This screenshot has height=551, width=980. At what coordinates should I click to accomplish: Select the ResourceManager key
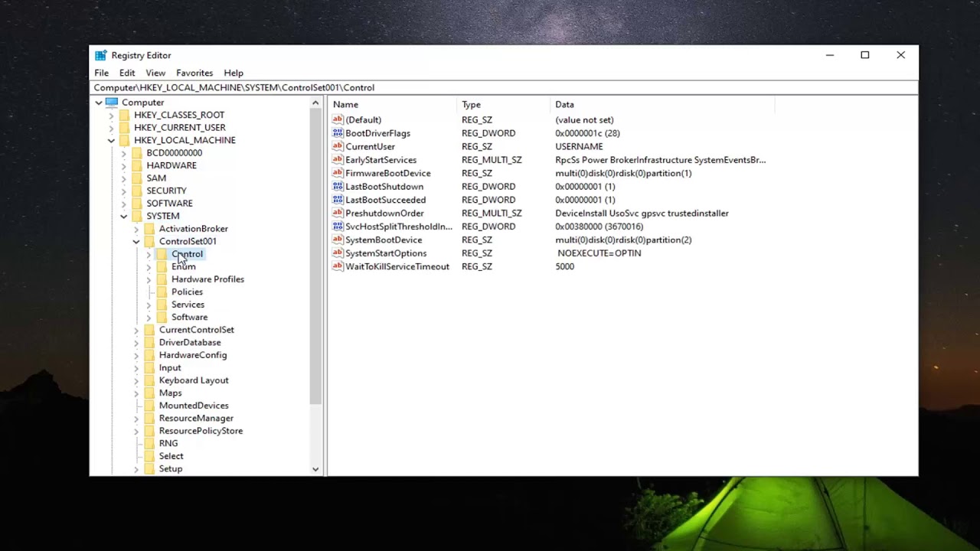point(196,418)
